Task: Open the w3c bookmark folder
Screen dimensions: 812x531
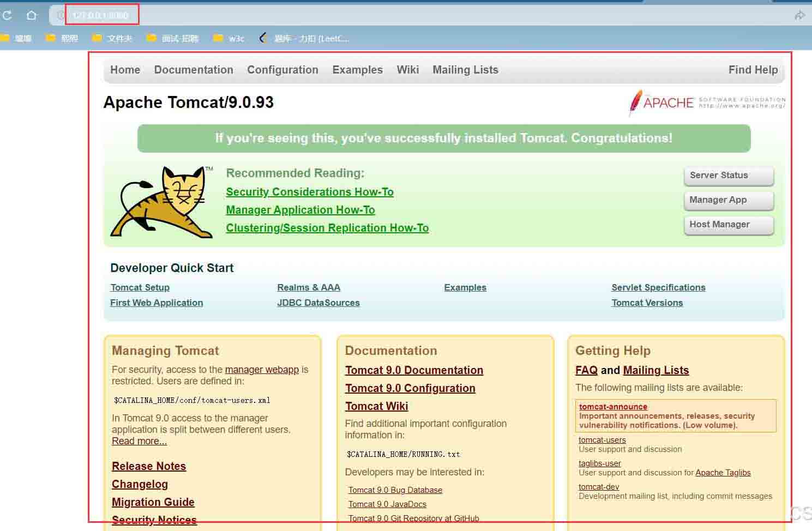Action: [x=228, y=38]
